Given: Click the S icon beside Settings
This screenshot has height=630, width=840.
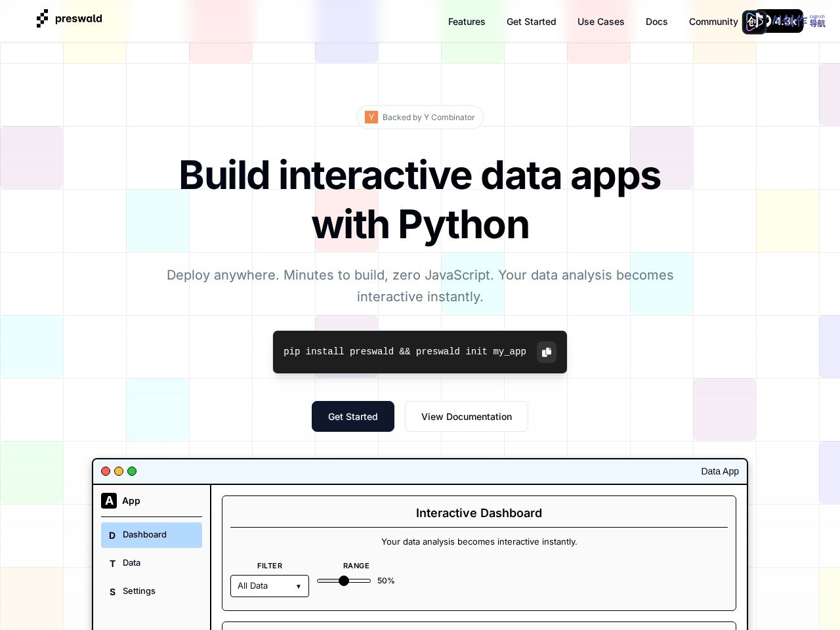Looking at the screenshot, I should (112, 592).
